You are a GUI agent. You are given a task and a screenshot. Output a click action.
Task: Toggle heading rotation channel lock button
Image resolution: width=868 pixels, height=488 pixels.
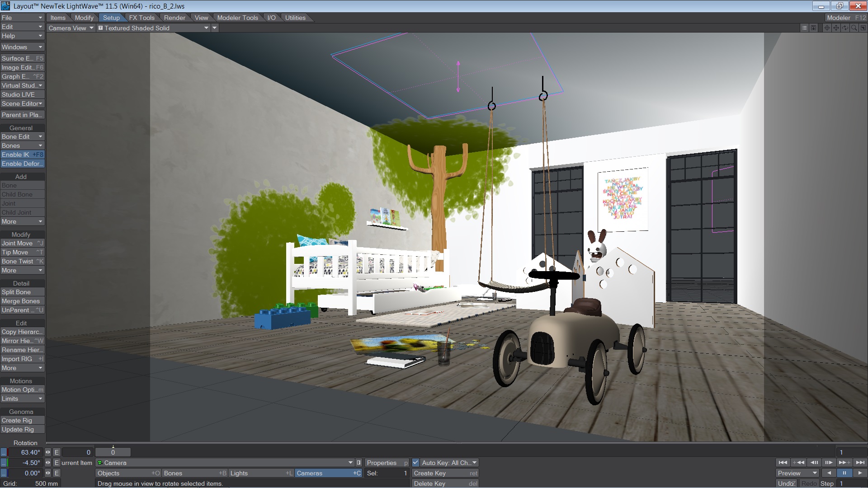pos(4,452)
